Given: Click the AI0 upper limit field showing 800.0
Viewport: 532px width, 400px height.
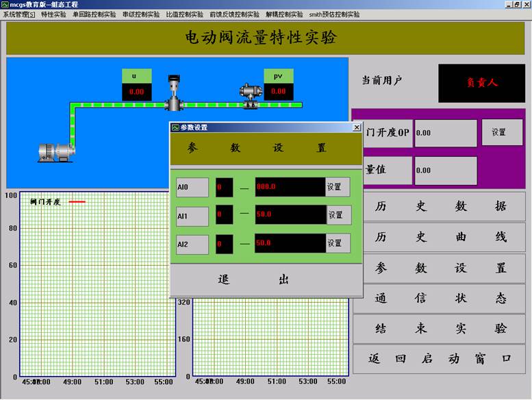Looking at the screenshot, I should [290, 187].
